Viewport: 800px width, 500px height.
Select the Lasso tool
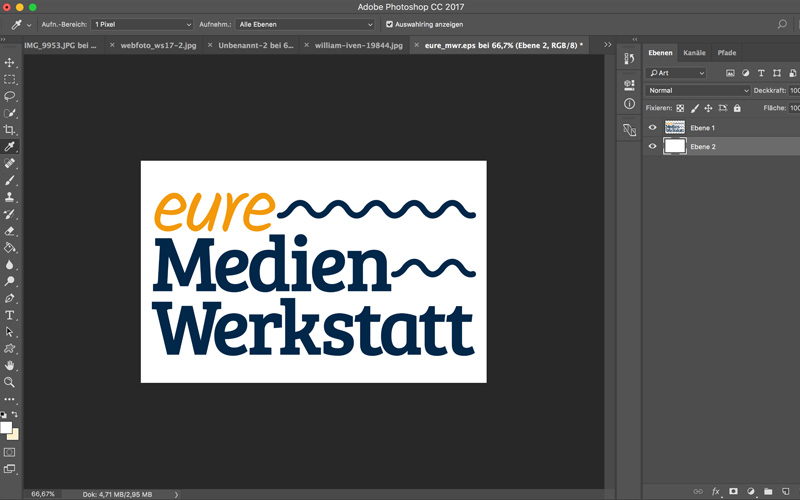click(9, 96)
